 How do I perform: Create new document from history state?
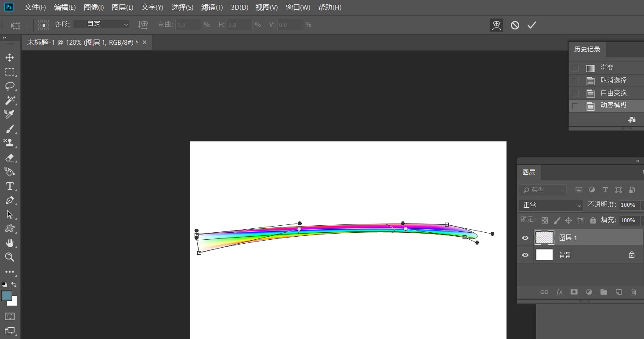(632, 119)
